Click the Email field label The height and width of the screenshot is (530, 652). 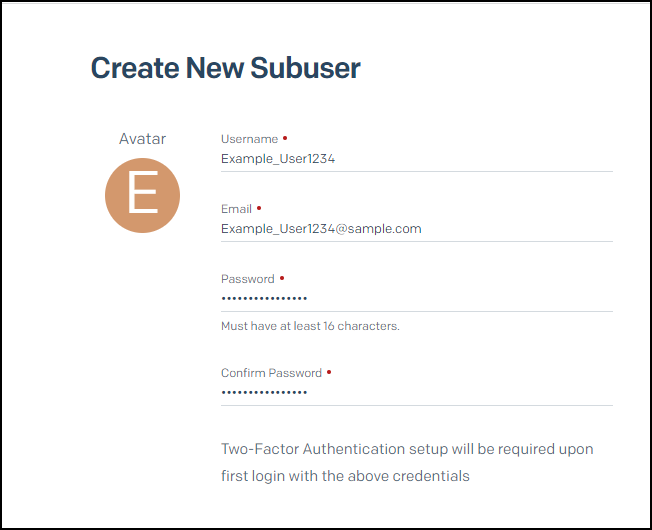tap(236, 209)
